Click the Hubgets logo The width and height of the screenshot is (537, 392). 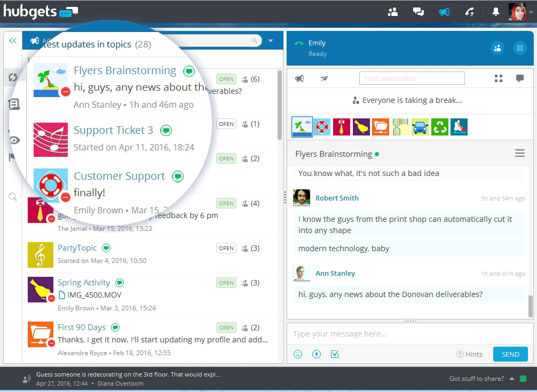click(41, 11)
